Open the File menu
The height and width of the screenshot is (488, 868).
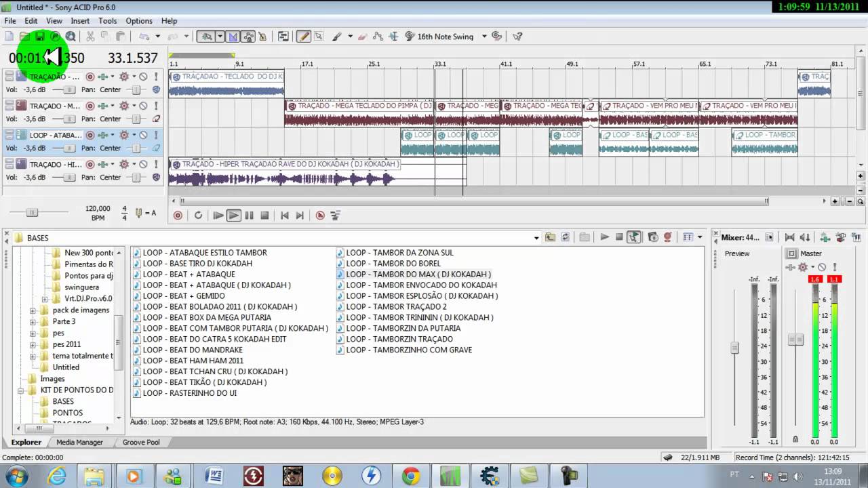(x=10, y=21)
